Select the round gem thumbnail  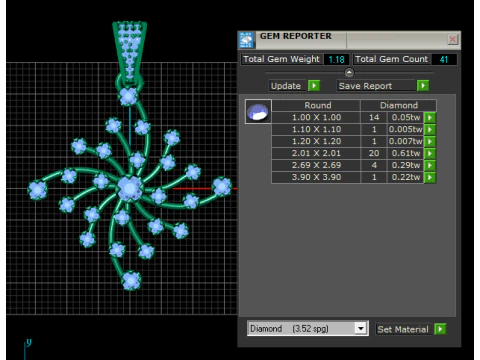(x=258, y=112)
